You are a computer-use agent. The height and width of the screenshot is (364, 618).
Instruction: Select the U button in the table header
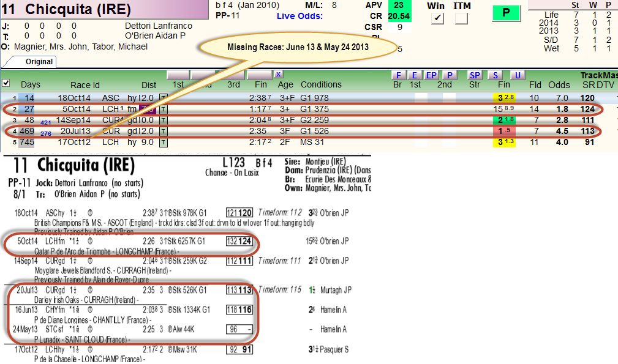tap(518, 75)
